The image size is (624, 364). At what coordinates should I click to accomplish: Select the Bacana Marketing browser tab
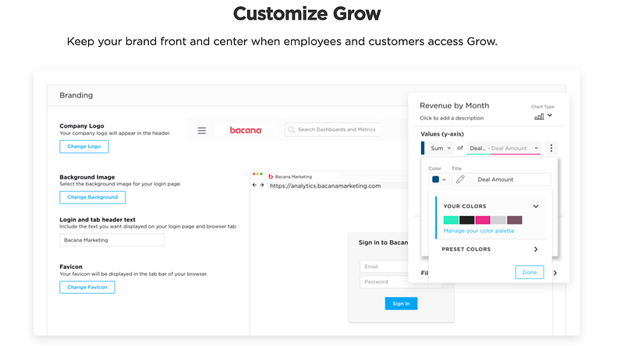point(292,177)
